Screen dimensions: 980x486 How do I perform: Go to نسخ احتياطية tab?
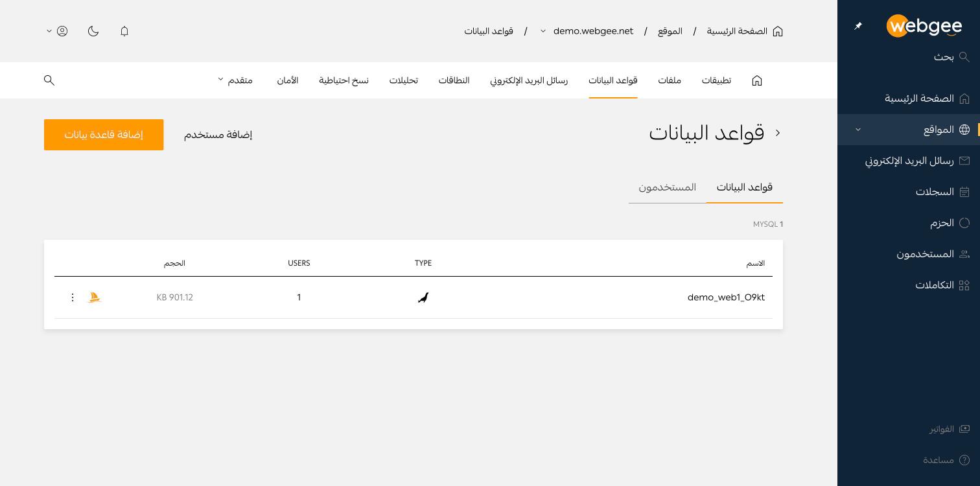pos(344,80)
